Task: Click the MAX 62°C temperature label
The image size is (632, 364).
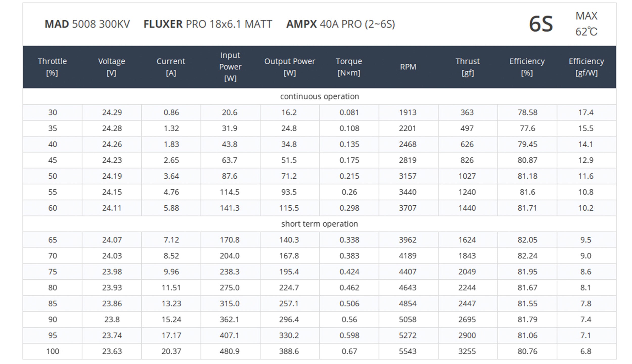Action: (x=586, y=24)
